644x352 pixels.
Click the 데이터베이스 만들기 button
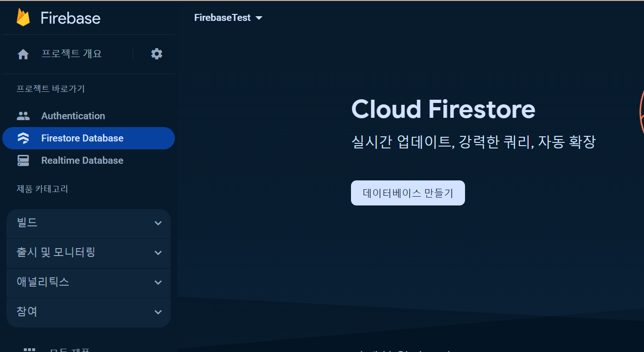[x=408, y=193]
